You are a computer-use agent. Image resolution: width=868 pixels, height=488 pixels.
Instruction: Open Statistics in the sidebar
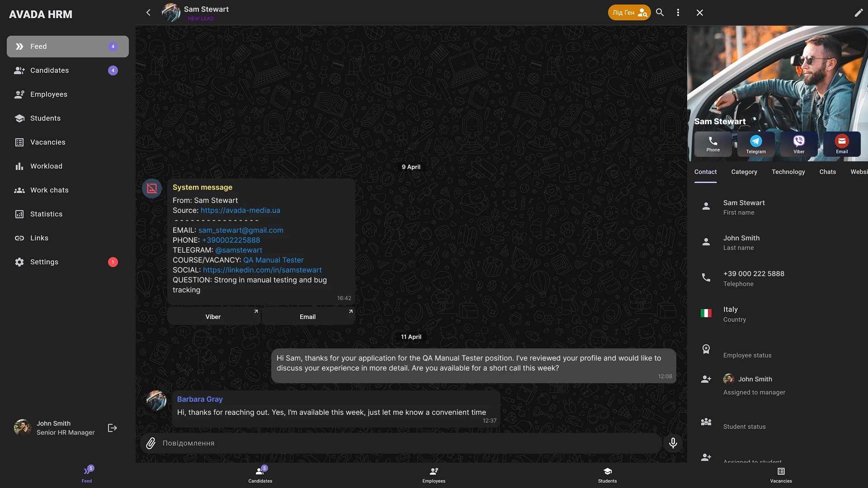46,214
